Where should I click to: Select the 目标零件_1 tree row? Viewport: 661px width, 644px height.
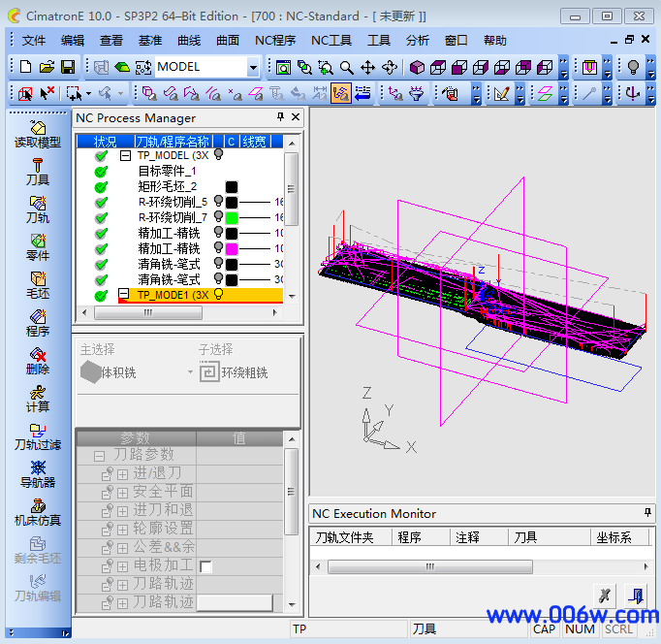(167, 171)
